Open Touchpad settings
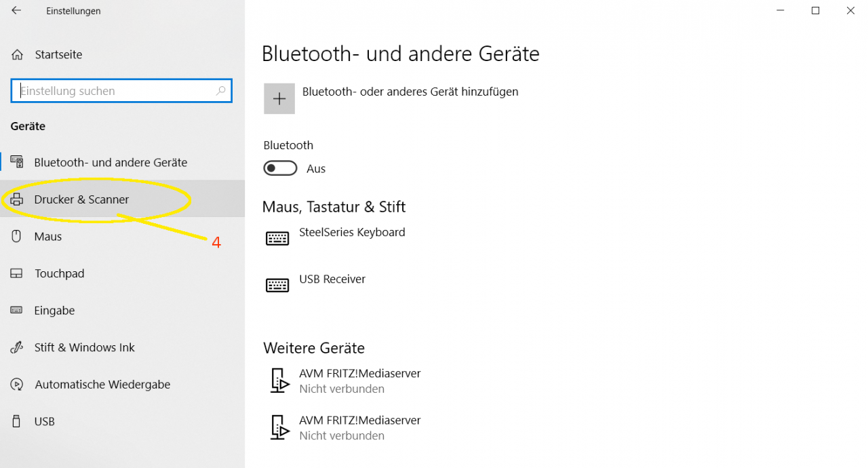 122,273
